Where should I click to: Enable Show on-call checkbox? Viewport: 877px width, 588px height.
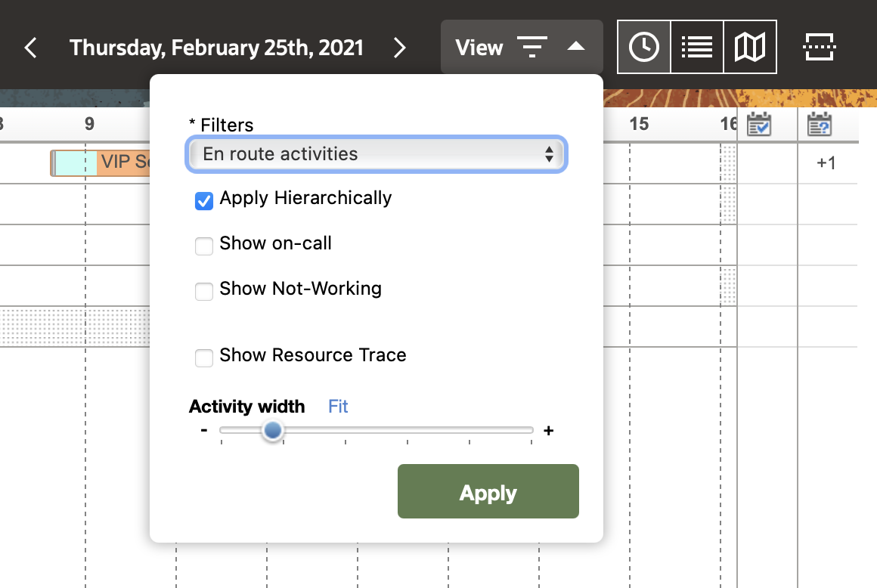coord(204,246)
